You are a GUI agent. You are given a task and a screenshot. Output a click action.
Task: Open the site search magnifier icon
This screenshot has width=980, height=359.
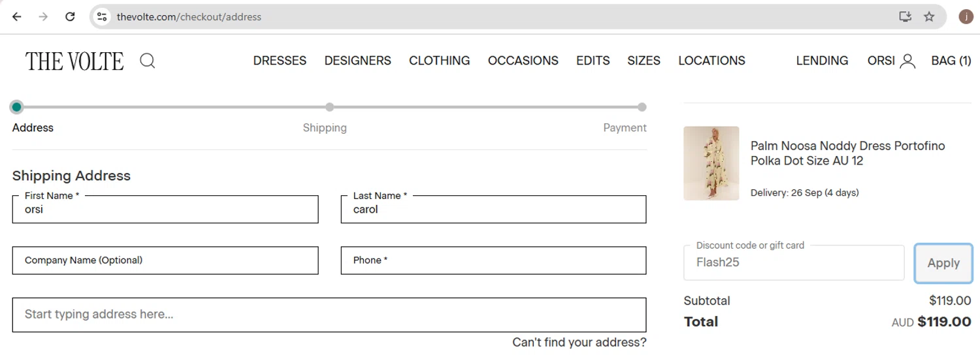click(x=148, y=61)
